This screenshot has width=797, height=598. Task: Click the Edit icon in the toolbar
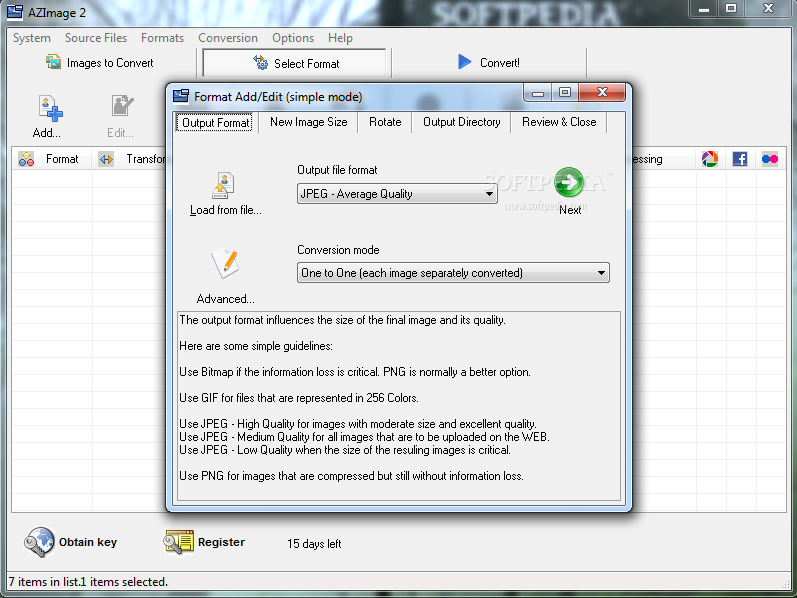tap(122, 106)
